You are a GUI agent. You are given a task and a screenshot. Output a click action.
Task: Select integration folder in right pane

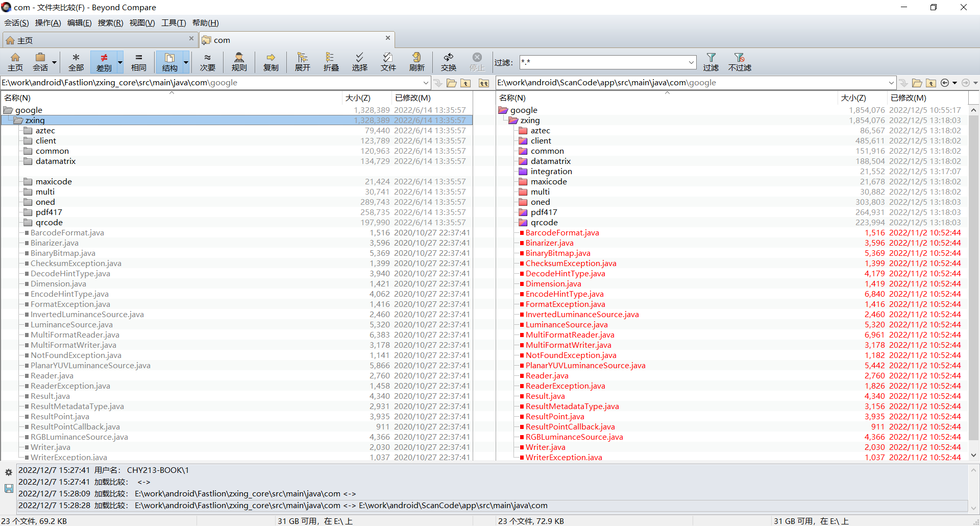point(551,172)
